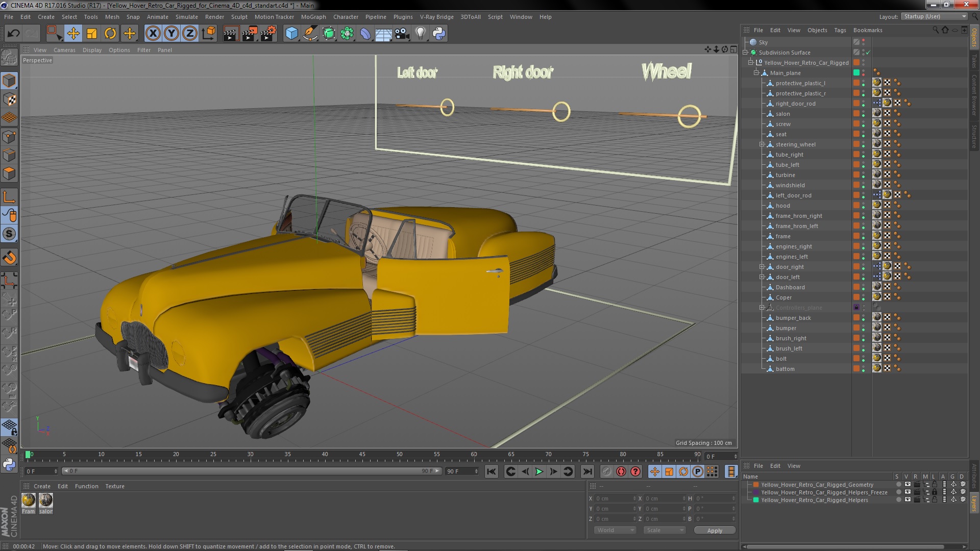The image size is (980, 551).
Task: Collapse the Subdivision Surface tree node
Action: point(746,53)
